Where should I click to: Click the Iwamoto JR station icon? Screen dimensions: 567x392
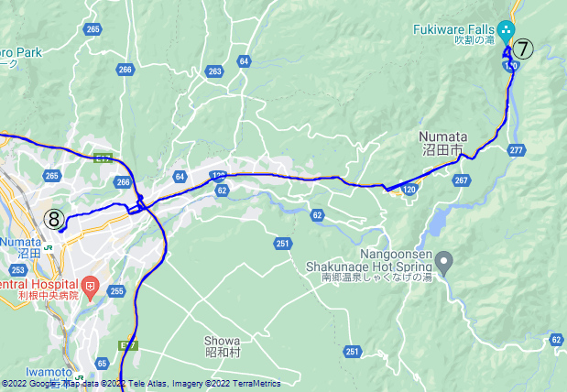click(79, 377)
